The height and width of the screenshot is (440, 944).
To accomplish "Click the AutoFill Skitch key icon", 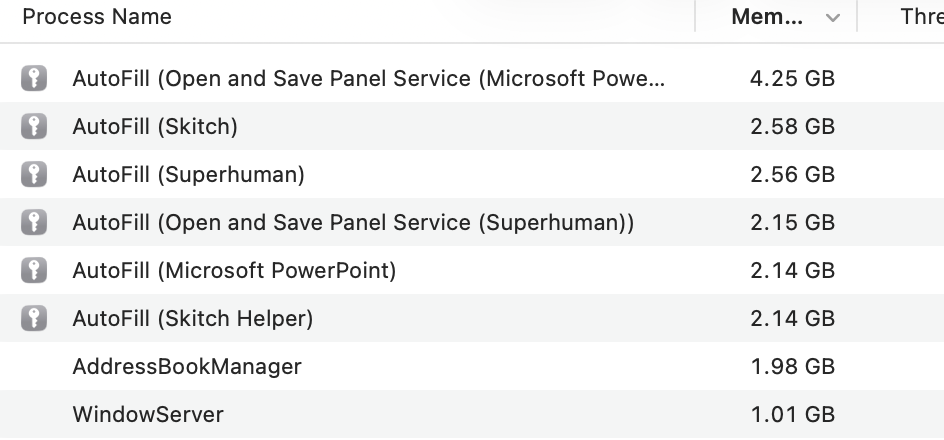I will (34, 127).
